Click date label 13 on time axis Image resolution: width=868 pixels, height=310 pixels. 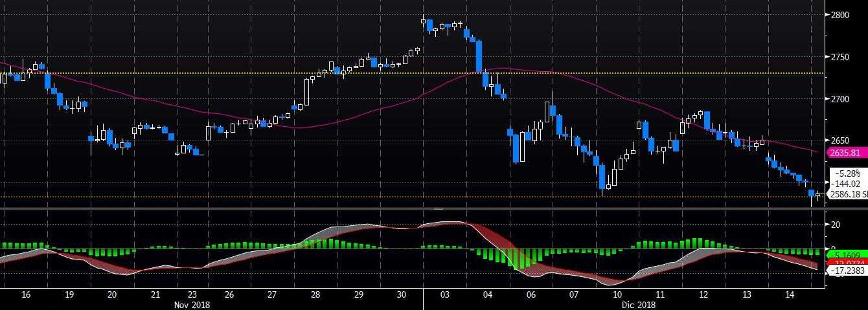tap(746, 294)
